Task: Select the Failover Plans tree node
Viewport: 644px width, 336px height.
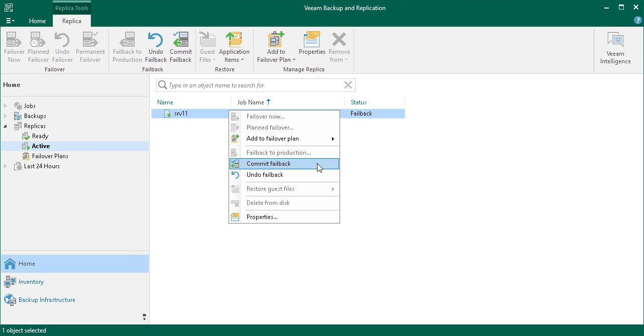Action: 50,156
